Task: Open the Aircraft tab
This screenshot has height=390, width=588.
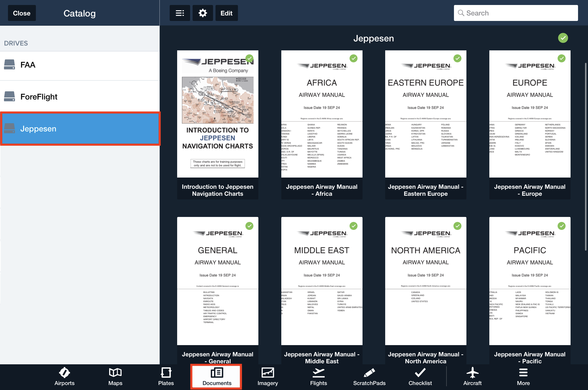Action: pyautogui.click(x=472, y=377)
